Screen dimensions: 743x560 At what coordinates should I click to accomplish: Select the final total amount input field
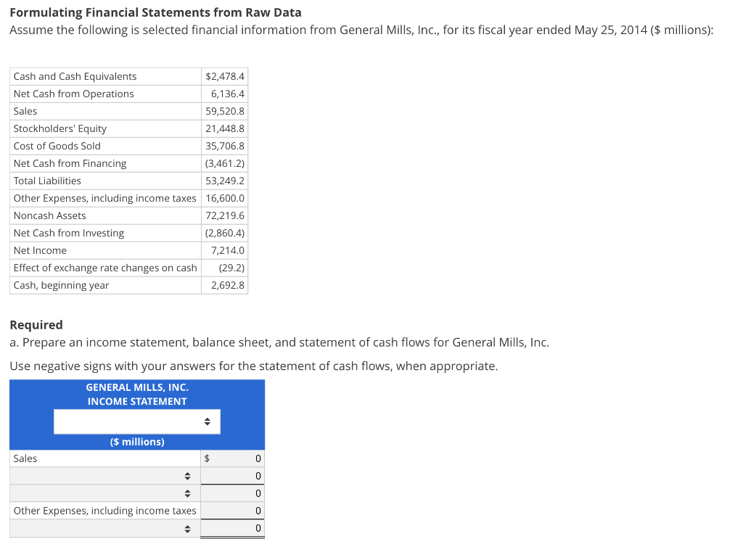click(x=232, y=528)
